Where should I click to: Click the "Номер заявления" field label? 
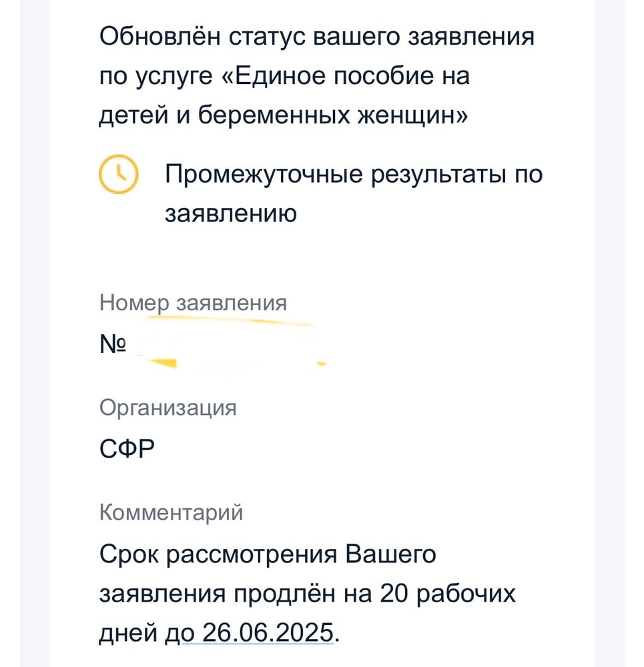(x=193, y=303)
